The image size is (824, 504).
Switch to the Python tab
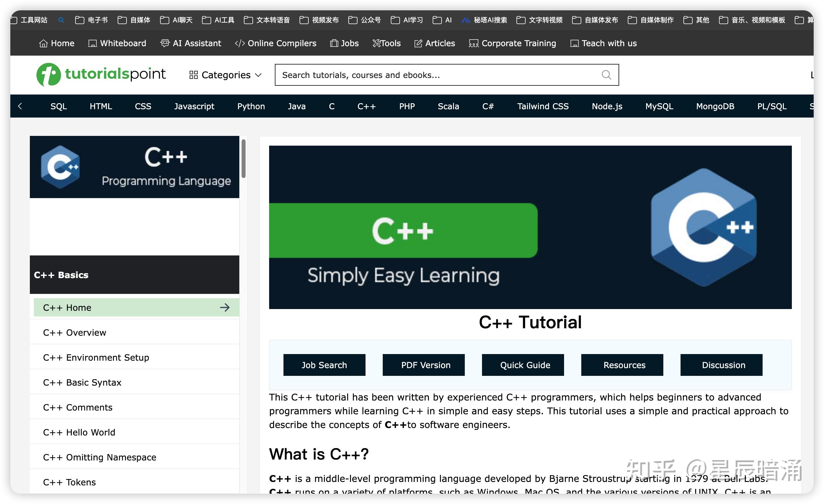251,106
